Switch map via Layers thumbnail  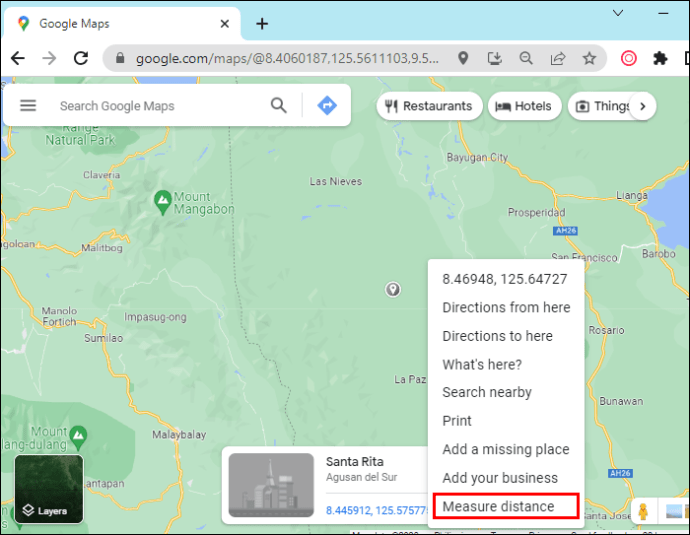pos(49,489)
